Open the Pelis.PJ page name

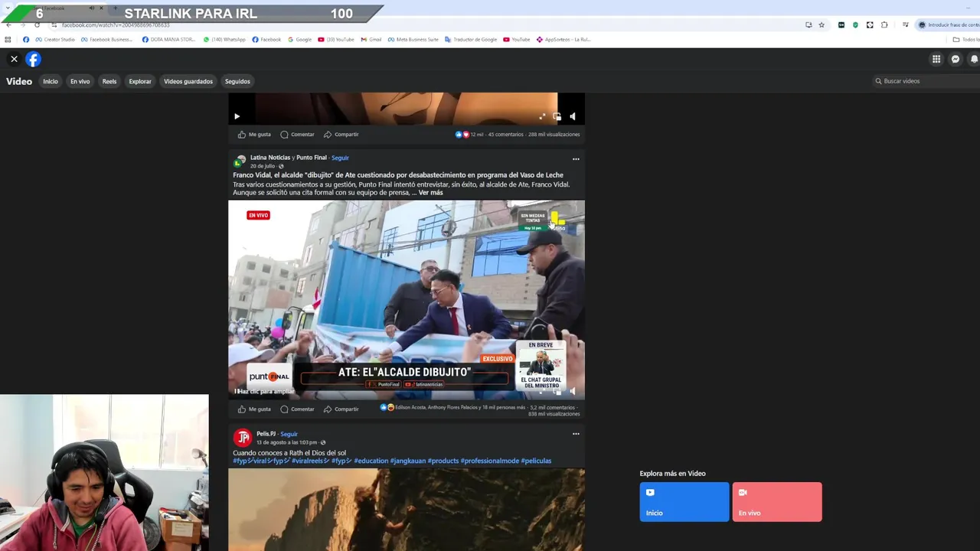266,434
